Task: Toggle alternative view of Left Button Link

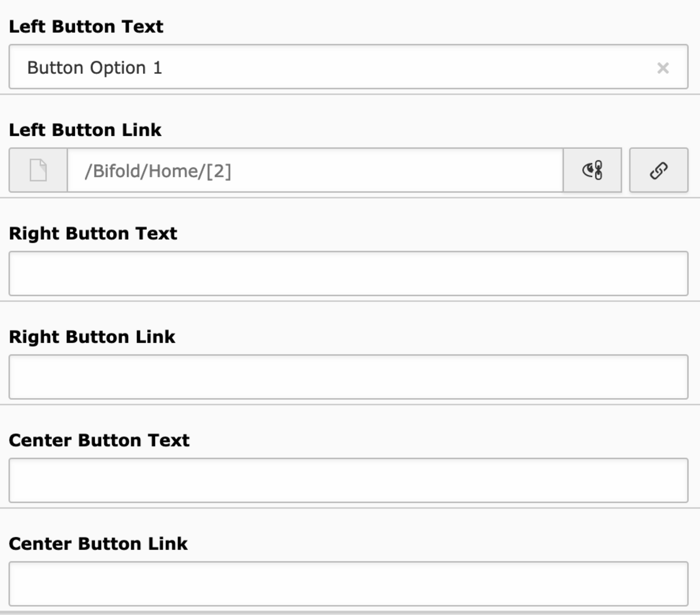Action: 592,171
